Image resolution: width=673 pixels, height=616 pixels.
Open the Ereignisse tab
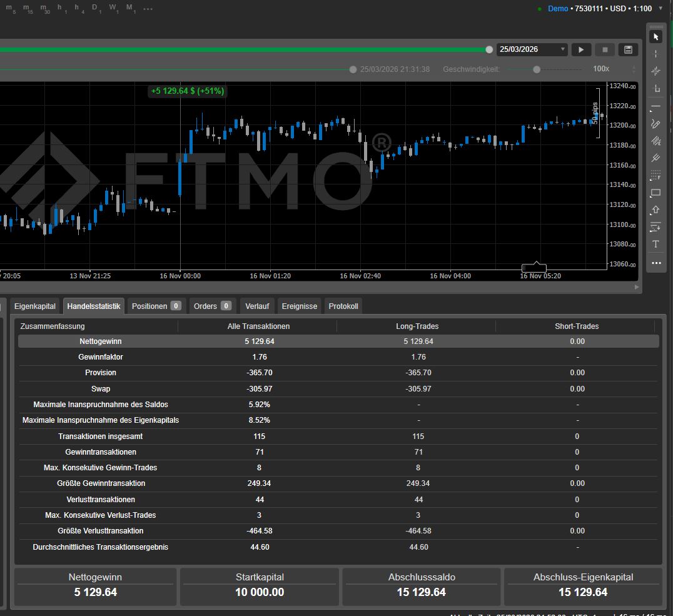coord(300,306)
